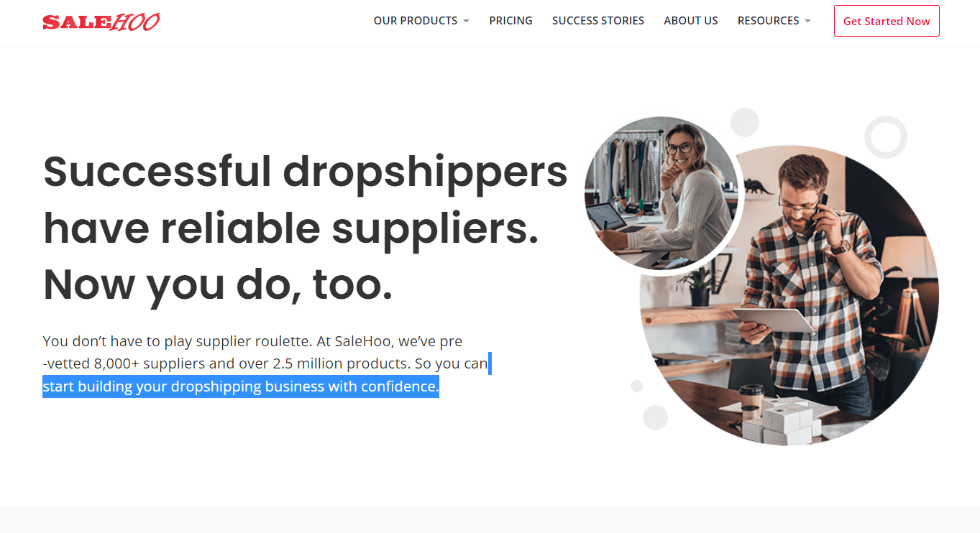Click the photo of the man on the phone

pyautogui.click(x=789, y=295)
